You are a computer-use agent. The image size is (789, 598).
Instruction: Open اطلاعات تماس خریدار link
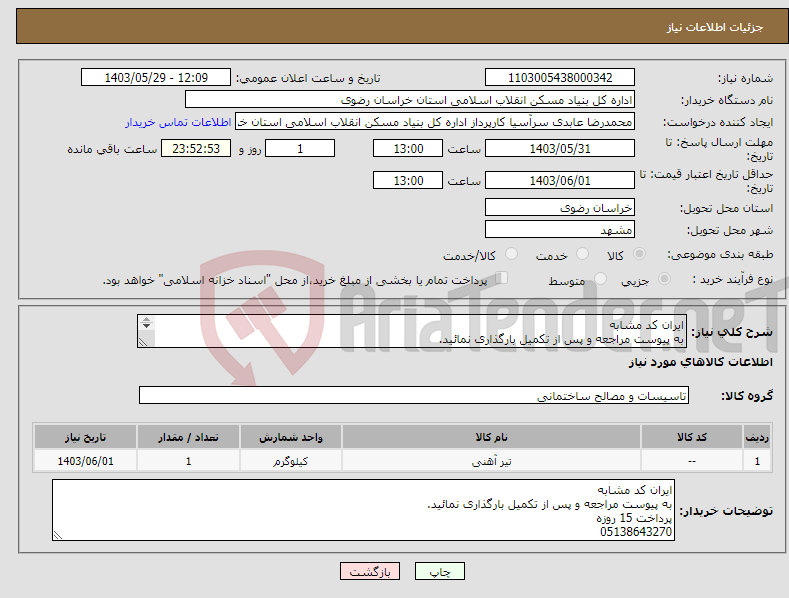pyautogui.click(x=178, y=122)
